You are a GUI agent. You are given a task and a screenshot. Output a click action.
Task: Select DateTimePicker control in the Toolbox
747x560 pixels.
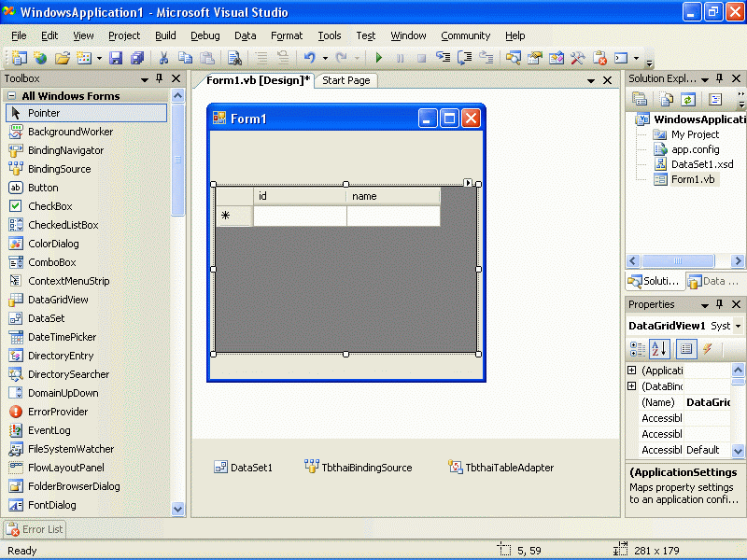(86, 337)
